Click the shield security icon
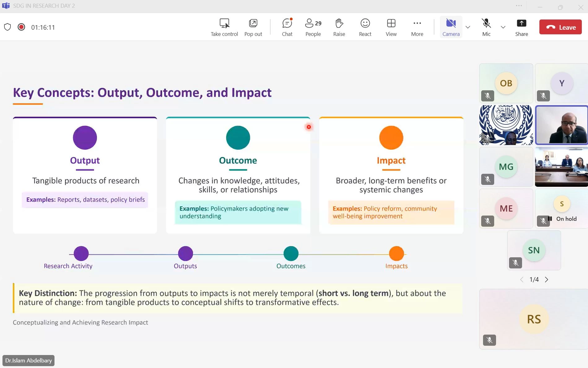Screen dimensions: 588x368 tap(7, 27)
